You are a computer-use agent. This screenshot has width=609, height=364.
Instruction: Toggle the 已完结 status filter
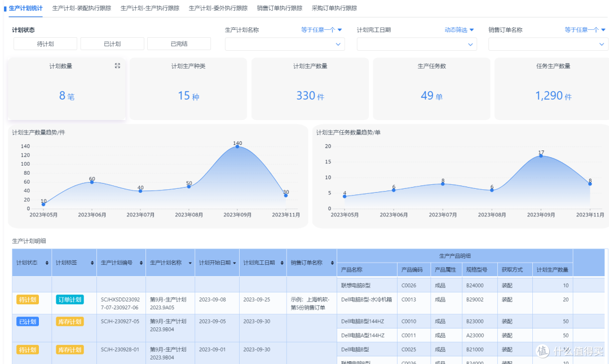pyautogui.click(x=179, y=44)
